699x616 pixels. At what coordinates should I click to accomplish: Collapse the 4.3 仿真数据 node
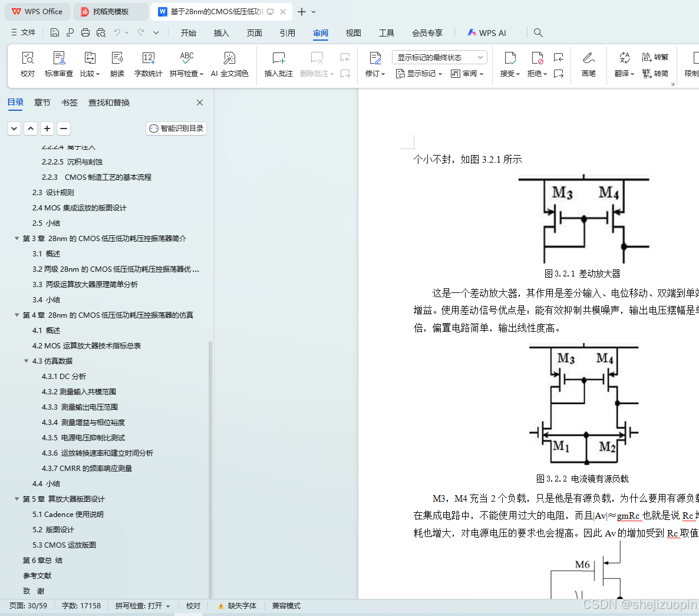[x=27, y=361]
